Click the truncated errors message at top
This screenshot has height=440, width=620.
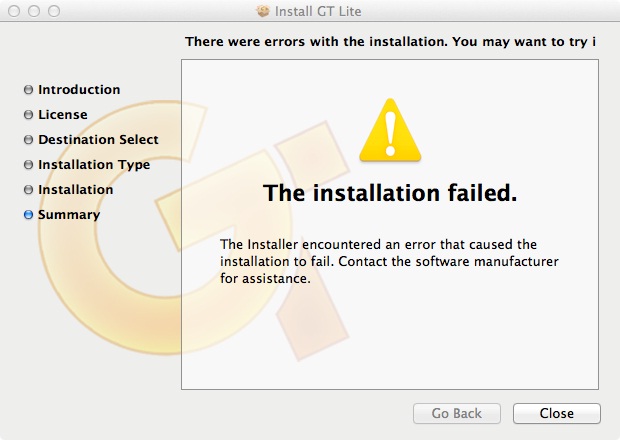(390, 42)
